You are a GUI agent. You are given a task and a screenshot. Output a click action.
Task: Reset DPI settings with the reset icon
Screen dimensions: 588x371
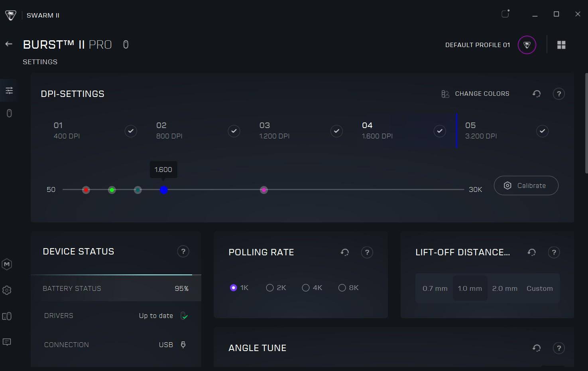(537, 94)
